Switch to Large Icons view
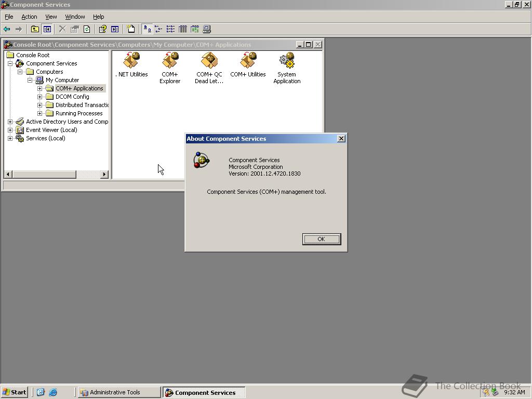 point(147,29)
